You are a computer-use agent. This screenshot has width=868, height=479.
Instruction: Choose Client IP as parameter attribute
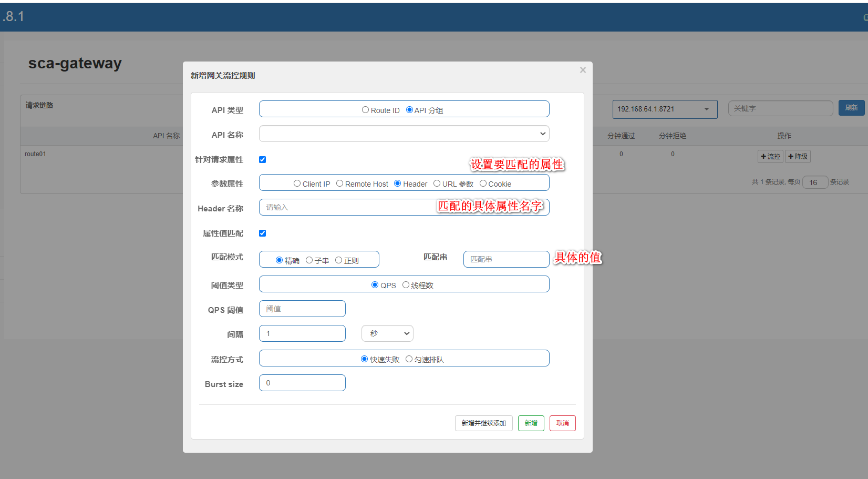coord(297,184)
